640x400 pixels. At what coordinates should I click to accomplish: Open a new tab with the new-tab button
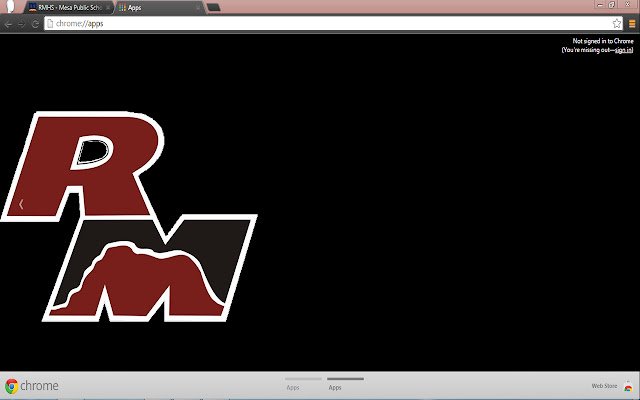coord(213,7)
